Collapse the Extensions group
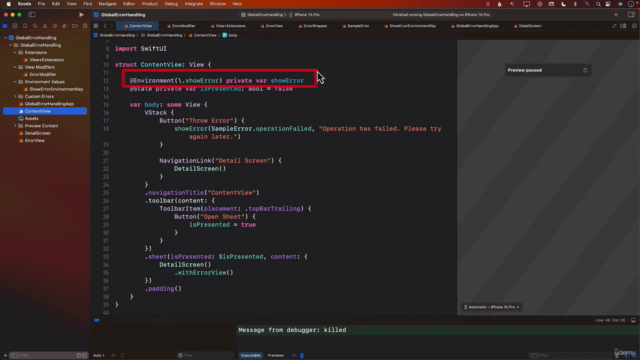Image resolution: width=640 pixels, height=360 pixels. coord(15,52)
